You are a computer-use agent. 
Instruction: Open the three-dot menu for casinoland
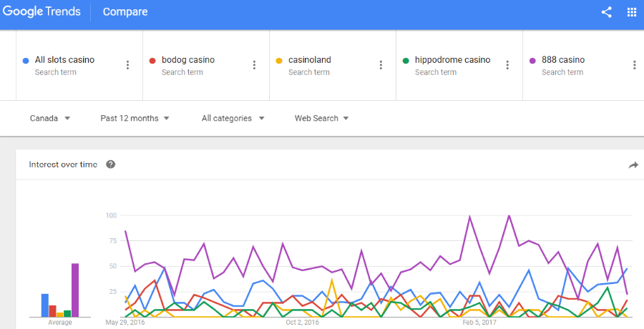click(381, 65)
